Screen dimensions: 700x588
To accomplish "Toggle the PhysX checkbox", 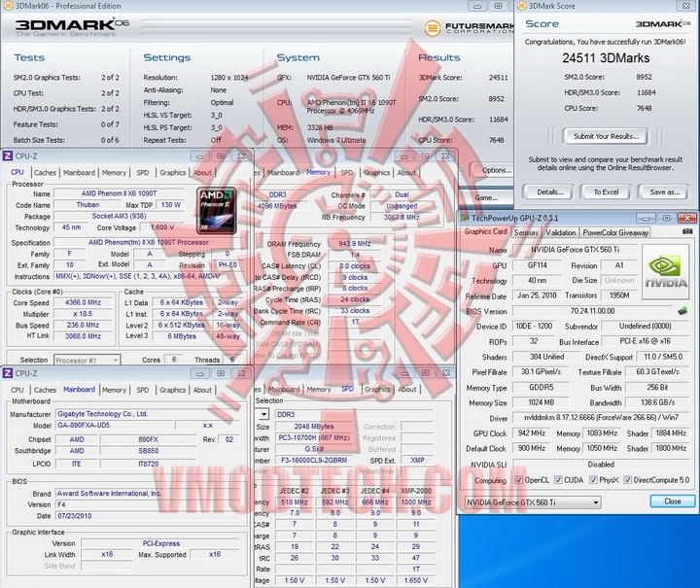I will coord(593,479).
